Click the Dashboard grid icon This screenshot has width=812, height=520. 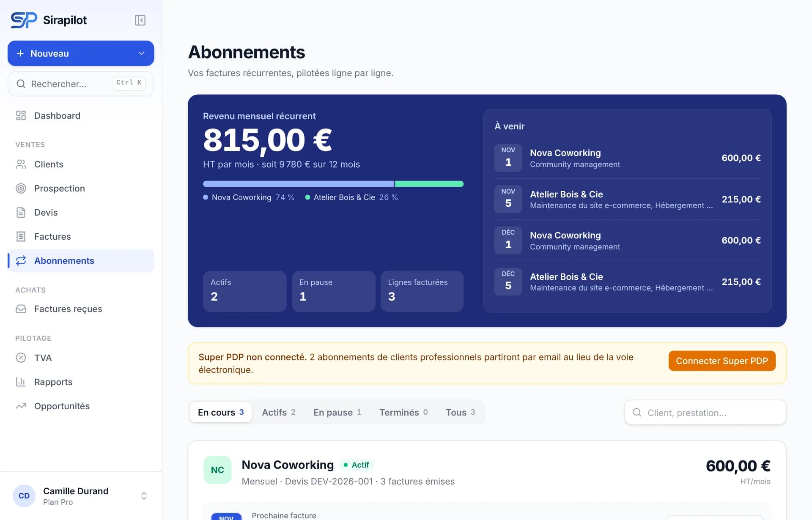pos(21,115)
